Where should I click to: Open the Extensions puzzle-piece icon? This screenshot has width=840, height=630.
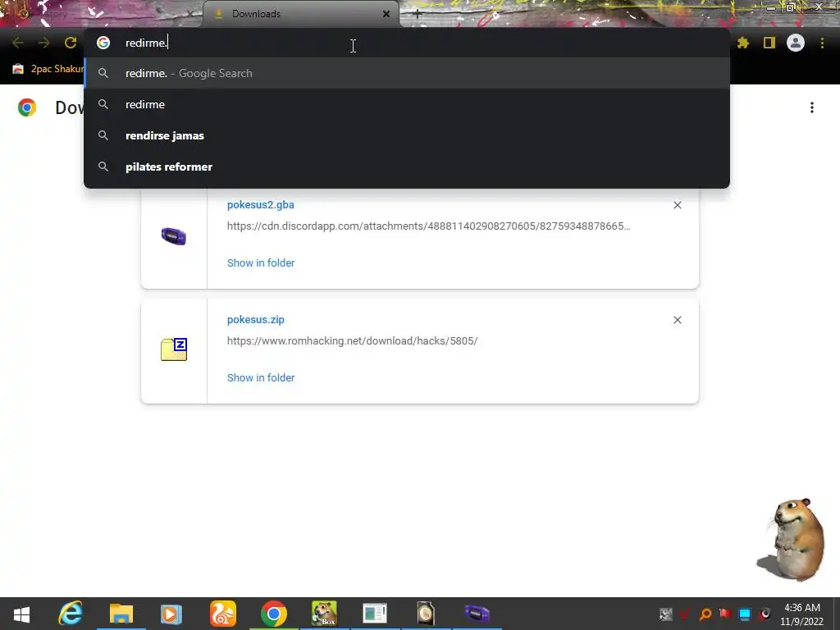click(x=743, y=43)
